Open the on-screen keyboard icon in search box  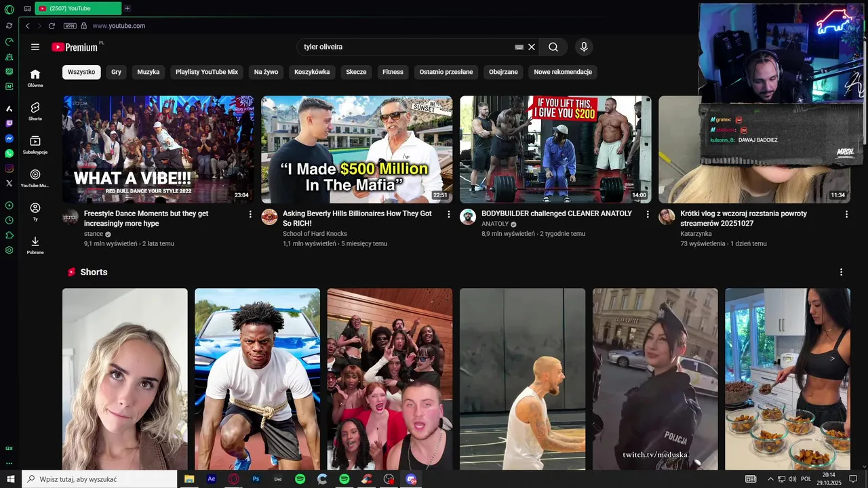519,47
